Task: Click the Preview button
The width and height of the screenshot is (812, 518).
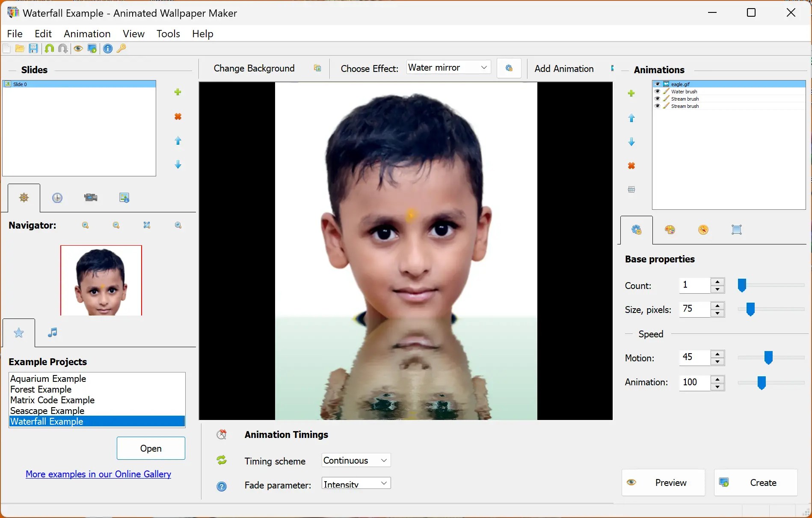Action: 663,482
